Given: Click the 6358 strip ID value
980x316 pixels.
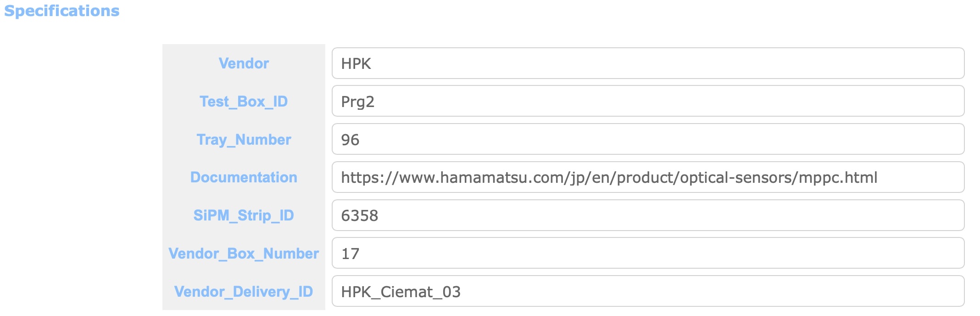Looking at the screenshot, I should (x=360, y=216).
